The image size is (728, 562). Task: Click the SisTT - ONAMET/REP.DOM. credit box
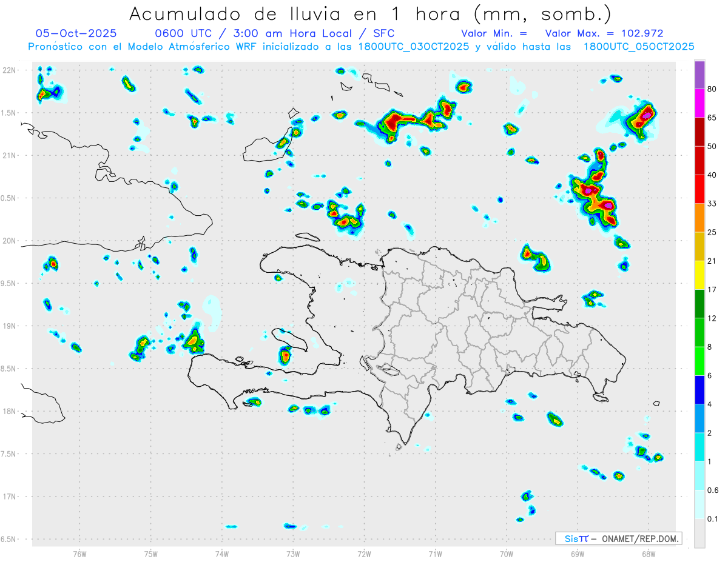pos(618,538)
